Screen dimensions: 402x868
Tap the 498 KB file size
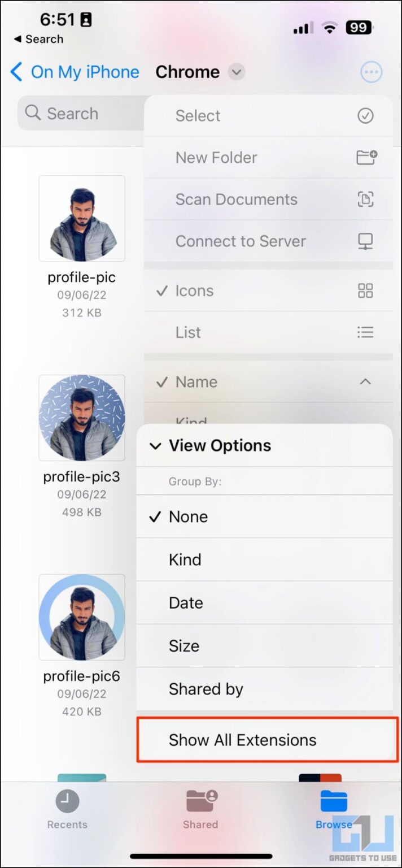coord(82,512)
